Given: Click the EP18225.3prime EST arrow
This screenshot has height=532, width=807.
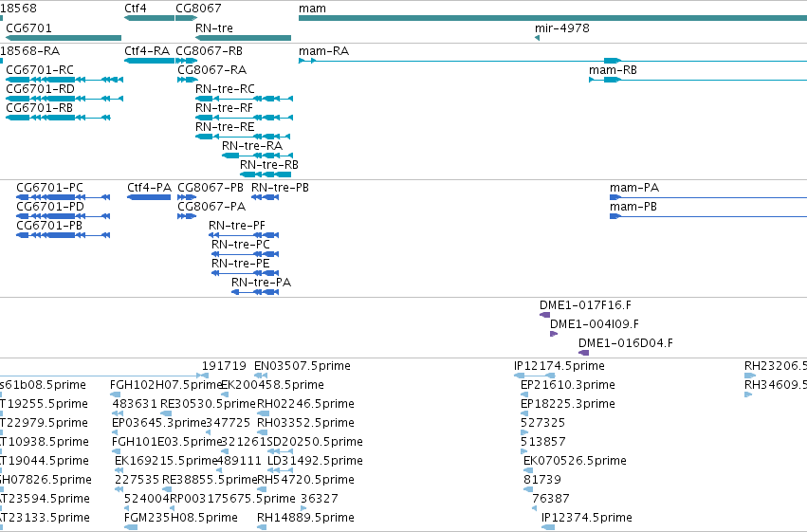Looking at the screenshot, I should point(524,413).
